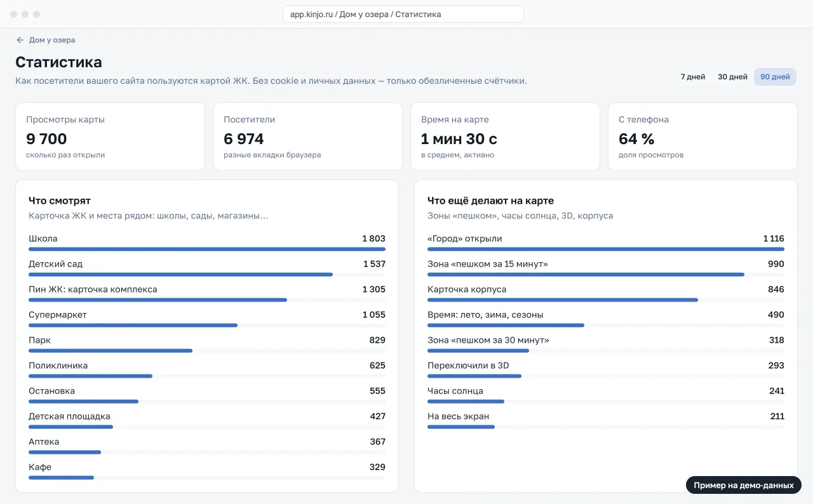This screenshot has height=504, width=813.
Task: Click the Кафе row label
Action: click(40, 467)
